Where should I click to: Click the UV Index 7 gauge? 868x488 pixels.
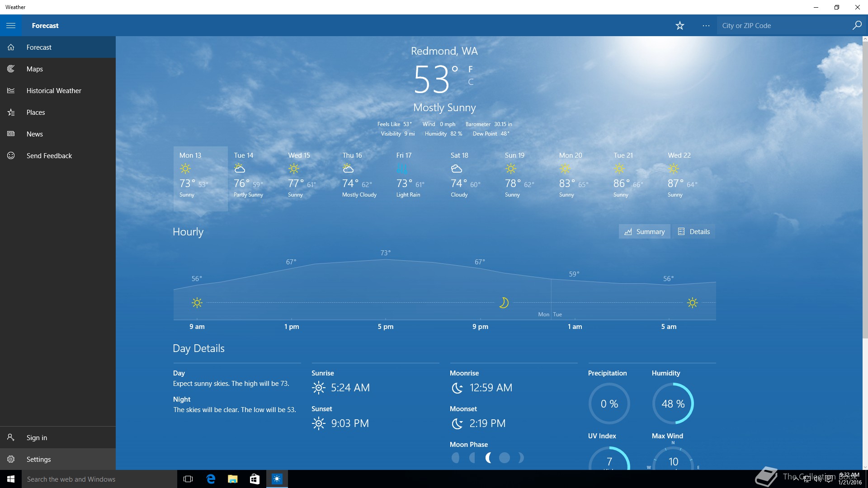pyautogui.click(x=609, y=458)
